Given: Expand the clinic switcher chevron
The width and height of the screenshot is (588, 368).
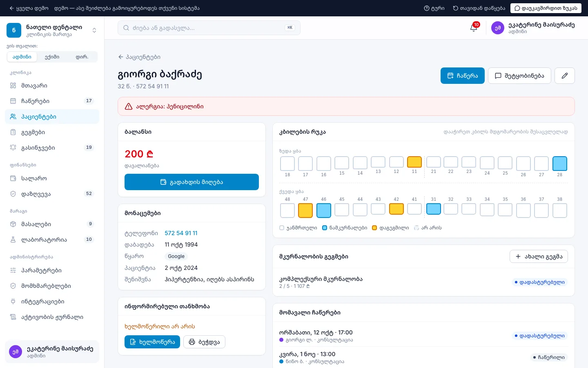Looking at the screenshot, I should (x=94, y=30).
